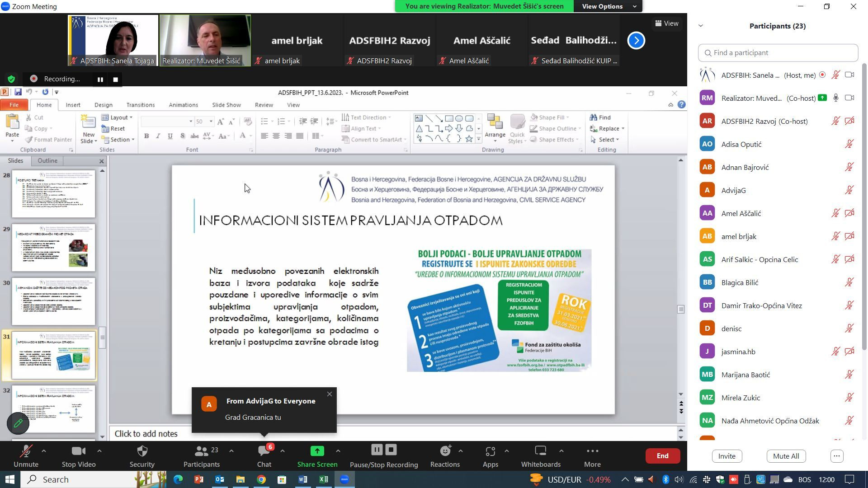Select slide 32 thumbnail
The width and height of the screenshot is (868, 488).
53,409
